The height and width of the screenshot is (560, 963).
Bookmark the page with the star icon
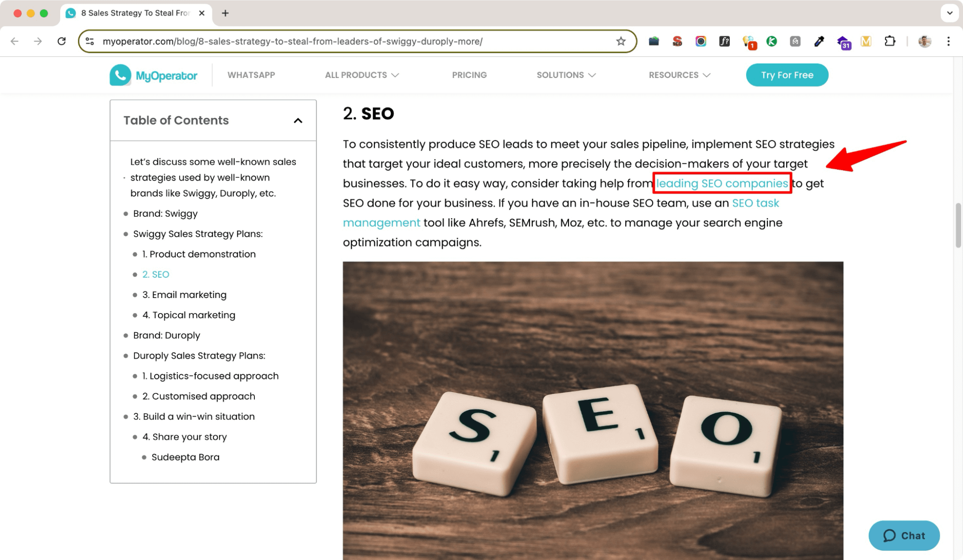[x=620, y=41]
